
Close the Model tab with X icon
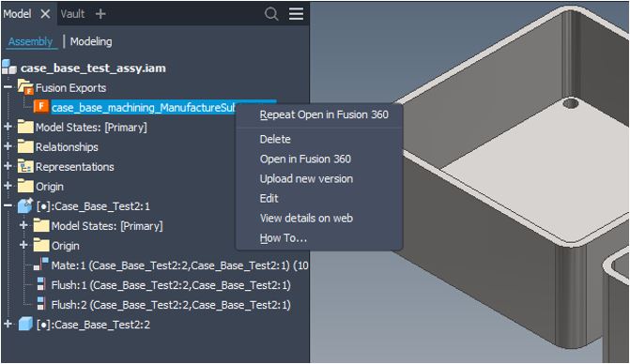click(45, 14)
